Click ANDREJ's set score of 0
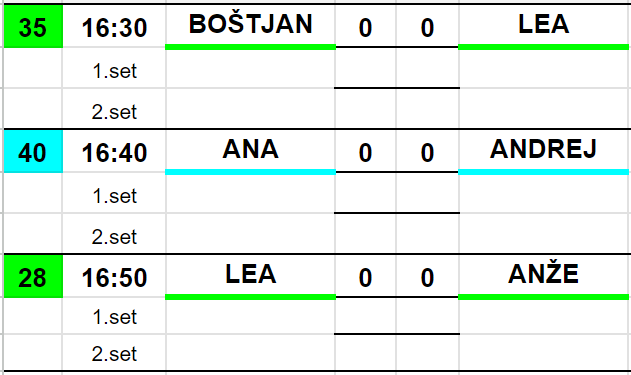 [427, 152]
